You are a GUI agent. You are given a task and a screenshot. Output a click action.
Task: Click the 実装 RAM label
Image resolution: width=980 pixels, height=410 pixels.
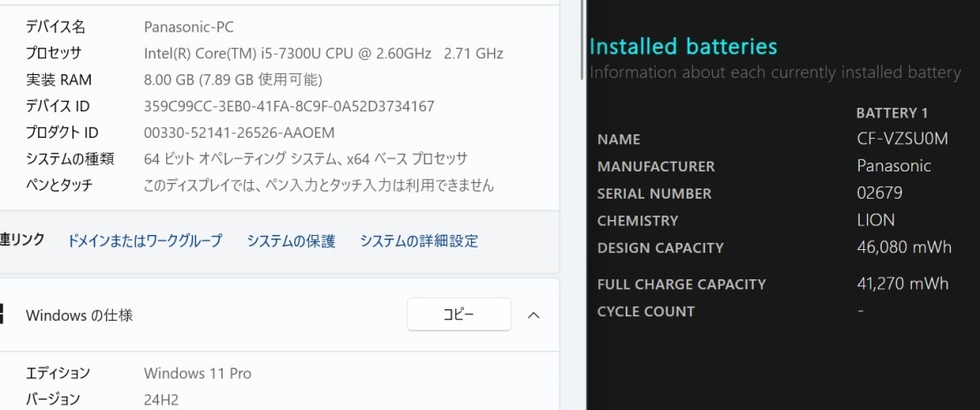pos(58,80)
